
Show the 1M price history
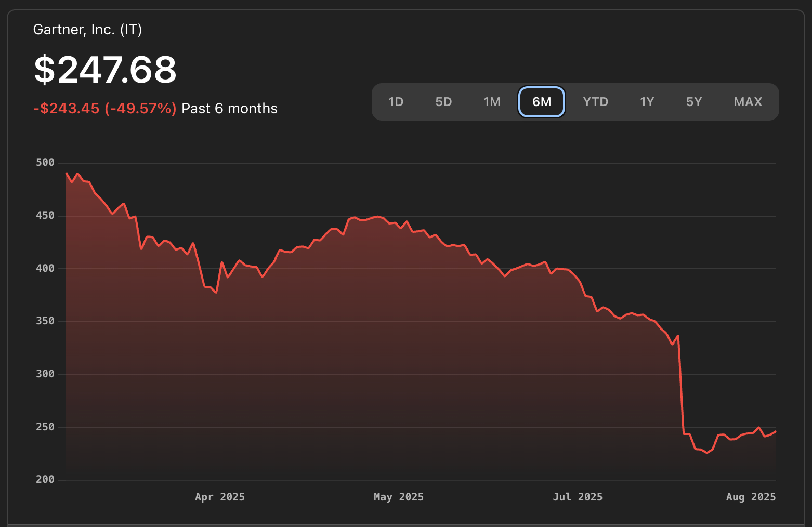[x=492, y=102]
